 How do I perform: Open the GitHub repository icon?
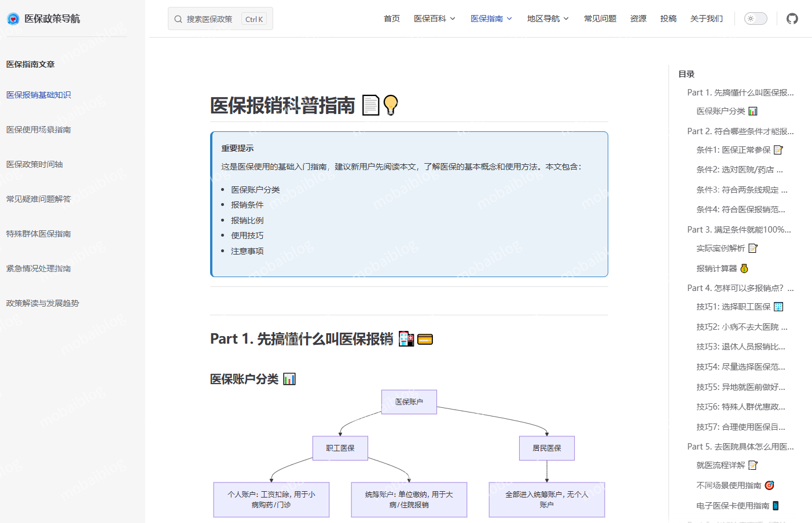(792, 18)
